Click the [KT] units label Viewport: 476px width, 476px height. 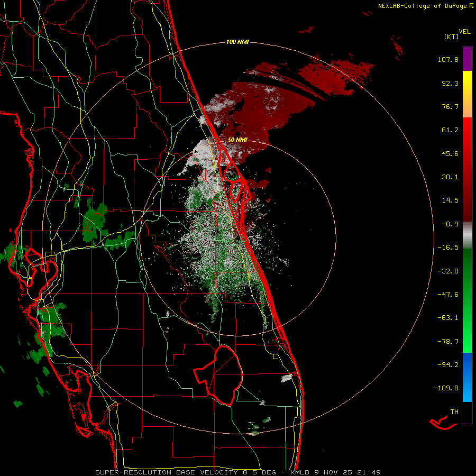(452, 36)
